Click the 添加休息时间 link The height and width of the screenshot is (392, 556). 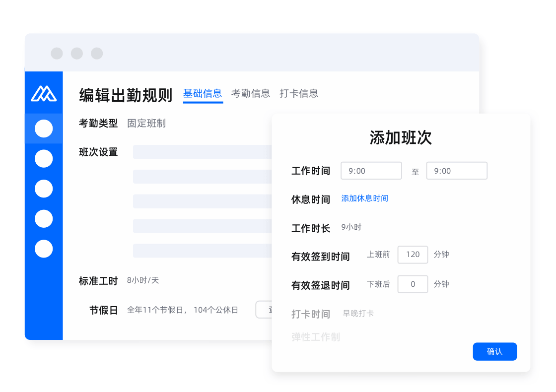(x=364, y=198)
